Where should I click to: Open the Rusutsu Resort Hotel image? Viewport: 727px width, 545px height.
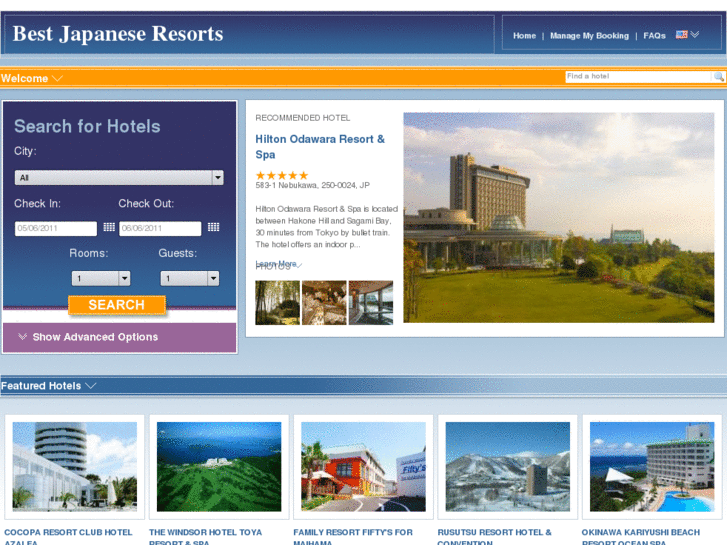pos(508,467)
